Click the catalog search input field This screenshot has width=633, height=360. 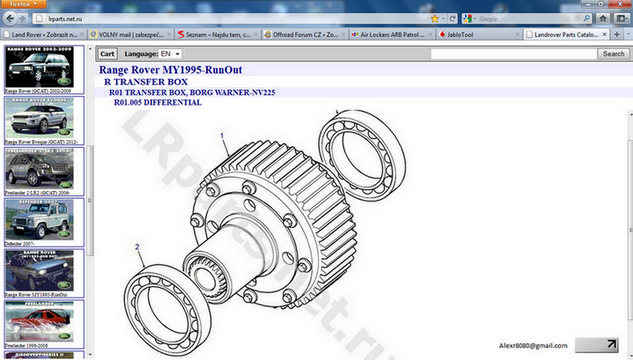tap(514, 54)
